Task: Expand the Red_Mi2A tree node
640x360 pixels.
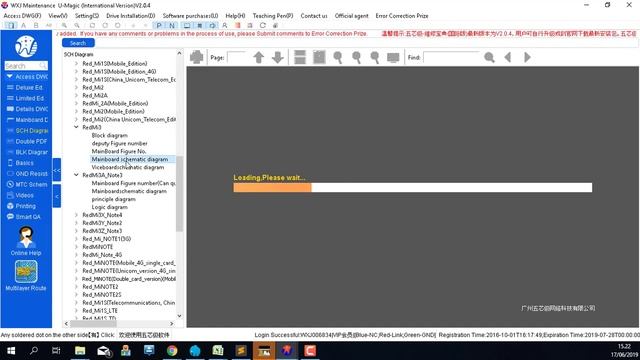Action: tap(76, 96)
